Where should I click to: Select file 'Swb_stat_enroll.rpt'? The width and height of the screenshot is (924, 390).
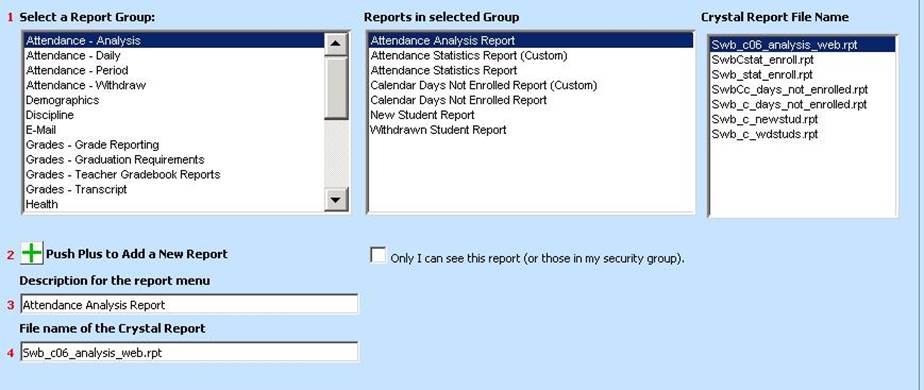(x=803, y=74)
